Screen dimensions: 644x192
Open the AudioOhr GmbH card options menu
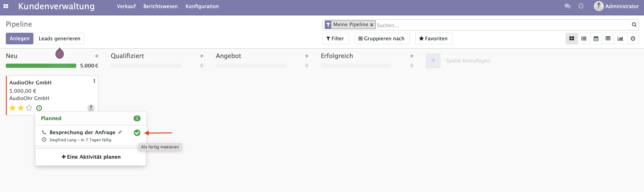point(94,81)
